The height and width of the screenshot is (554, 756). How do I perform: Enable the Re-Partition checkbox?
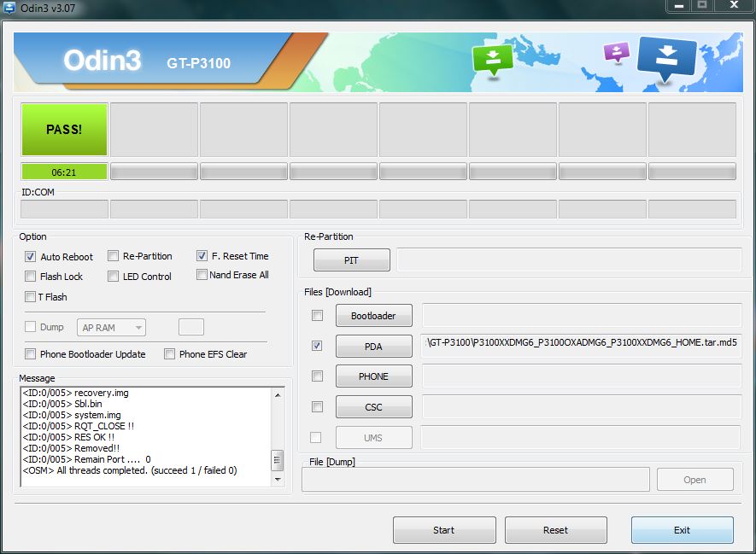coord(113,255)
